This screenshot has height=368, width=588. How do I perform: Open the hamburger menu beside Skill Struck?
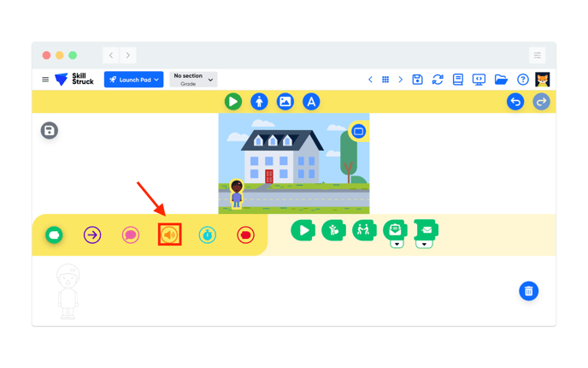tap(45, 80)
